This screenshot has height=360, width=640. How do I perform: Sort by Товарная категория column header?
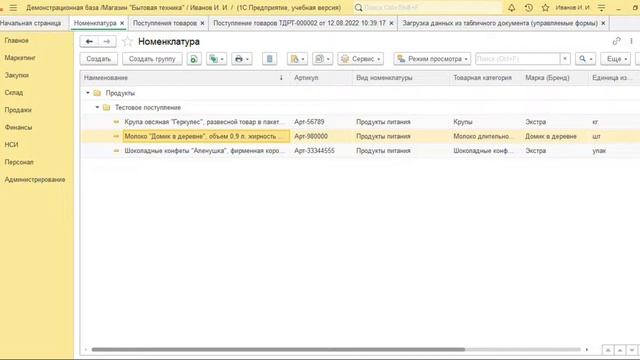(485, 78)
